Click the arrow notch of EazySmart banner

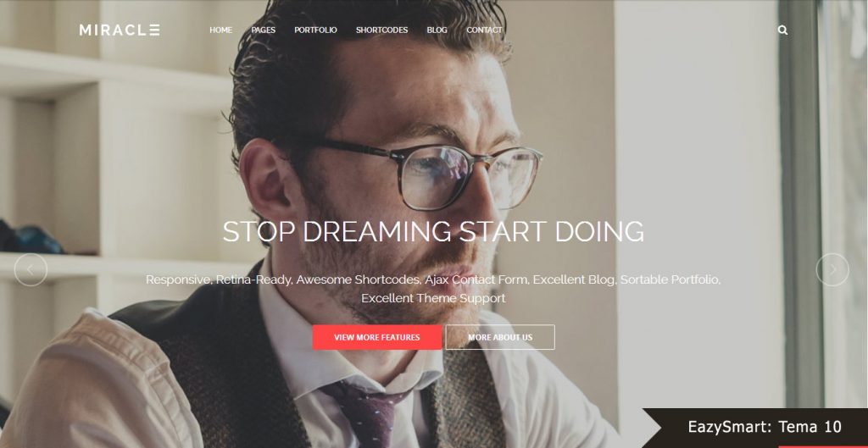[x=652, y=428]
